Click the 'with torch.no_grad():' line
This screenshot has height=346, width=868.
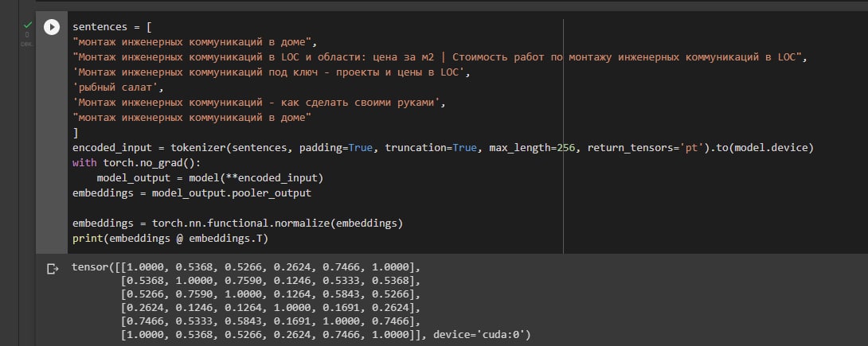click(x=137, y=162)
